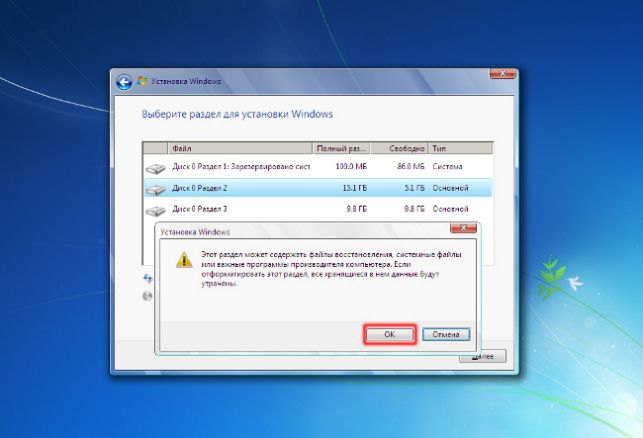Click the load driver disc icon
643x438 pixels.
click(147, 296)
